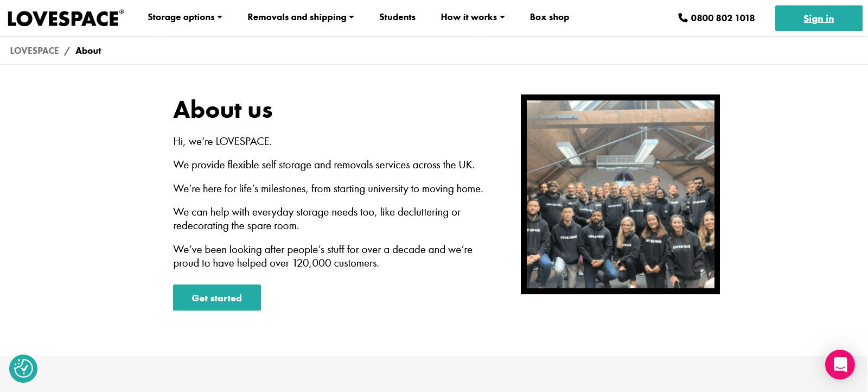Click the caret beside How it works

point(502,17)
